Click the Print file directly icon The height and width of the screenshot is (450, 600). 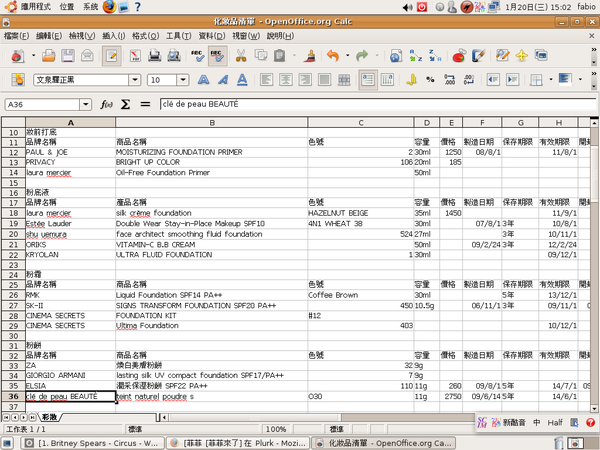(x=155, y=56)
